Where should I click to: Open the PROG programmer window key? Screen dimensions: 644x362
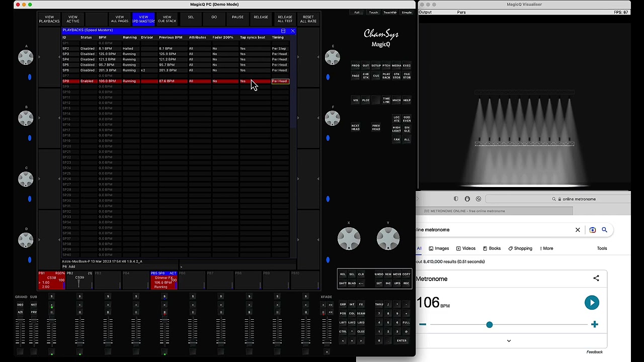pos(356,66)
